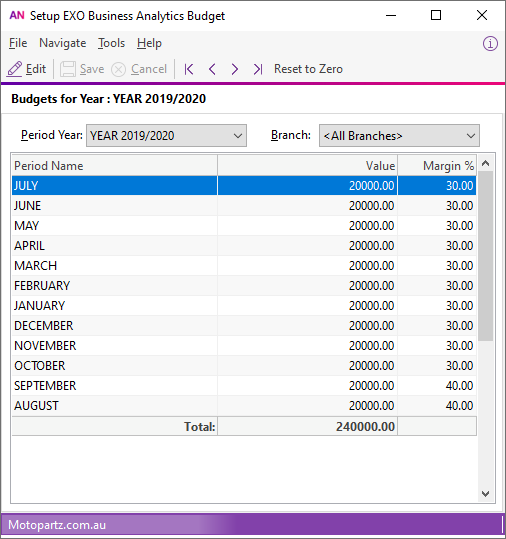This screenshot has width=506, height=539.
Task: Click the Margin % column header
Action: 437,166
